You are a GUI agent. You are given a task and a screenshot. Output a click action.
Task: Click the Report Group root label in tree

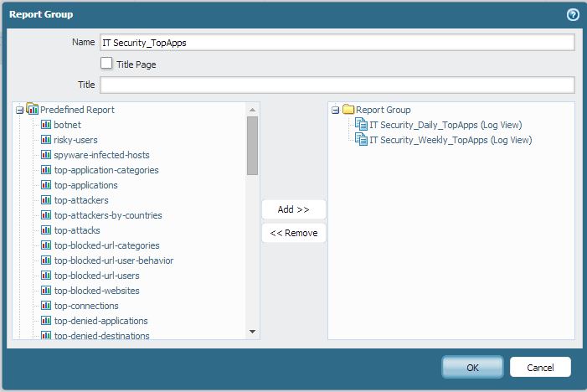click(383, 110)
